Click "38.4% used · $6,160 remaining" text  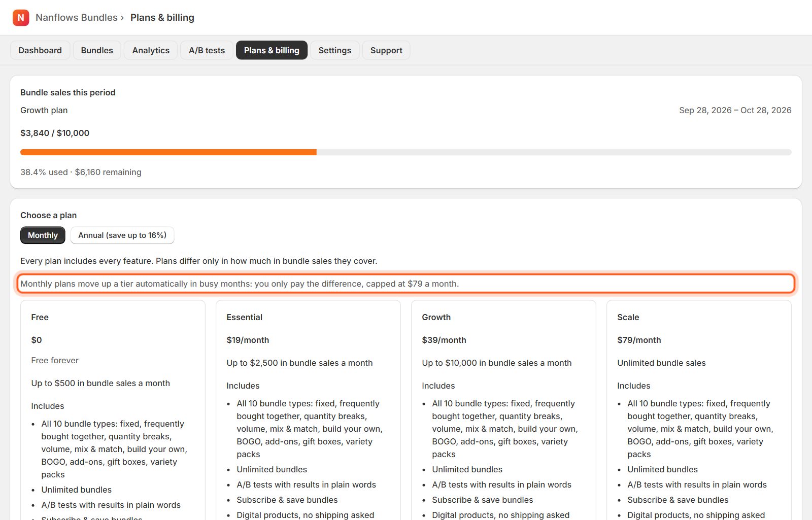[81, 172]
